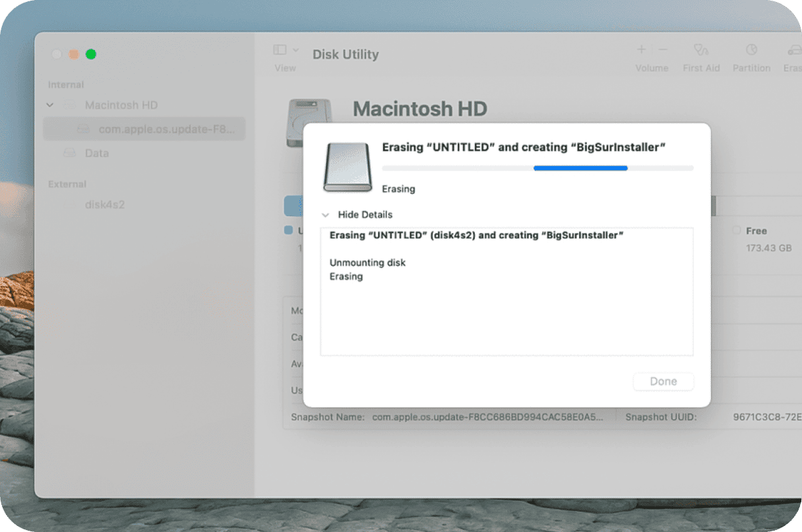This screenshot has height=532, width=802.
Task: Select the Data volume in sidebar
Action: (x=97, y=153)
